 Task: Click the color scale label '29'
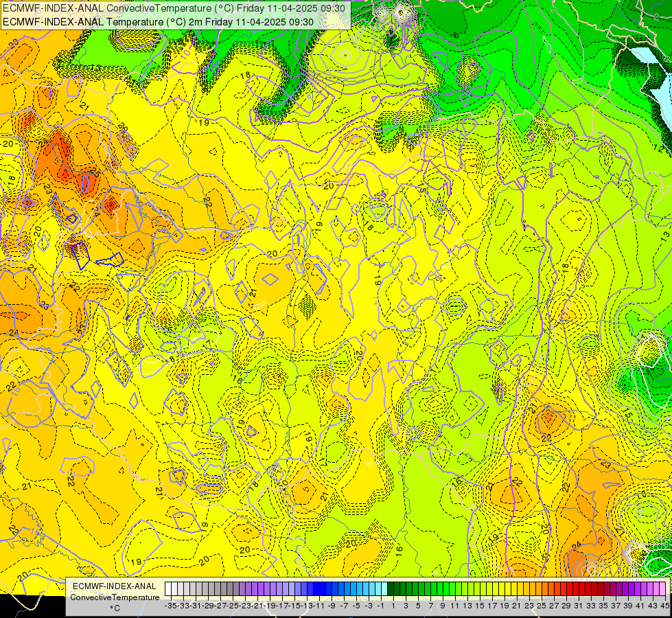[x=566, y=606]
